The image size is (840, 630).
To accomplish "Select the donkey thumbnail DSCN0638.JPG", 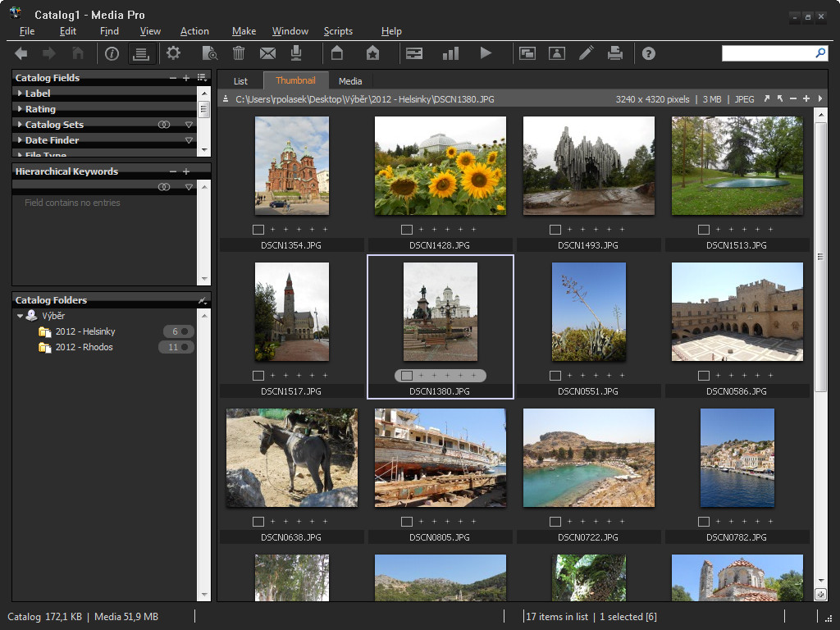I will tap(292, 458).
